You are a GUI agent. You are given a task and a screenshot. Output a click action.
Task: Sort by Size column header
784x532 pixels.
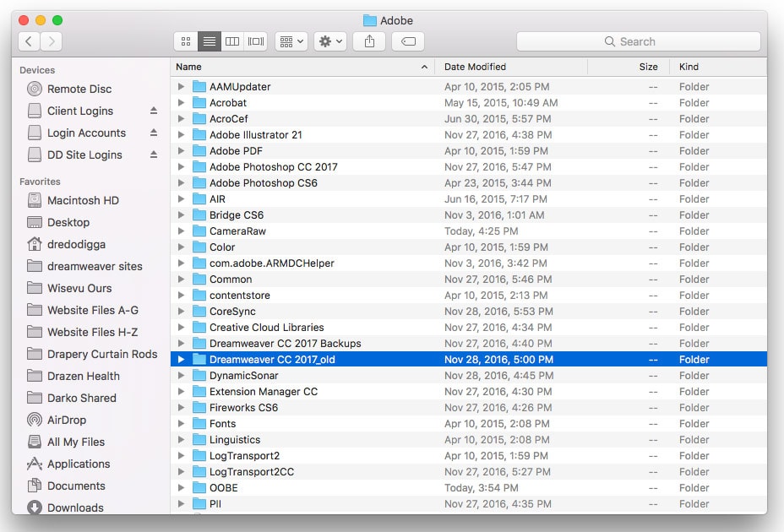[629, 67]
